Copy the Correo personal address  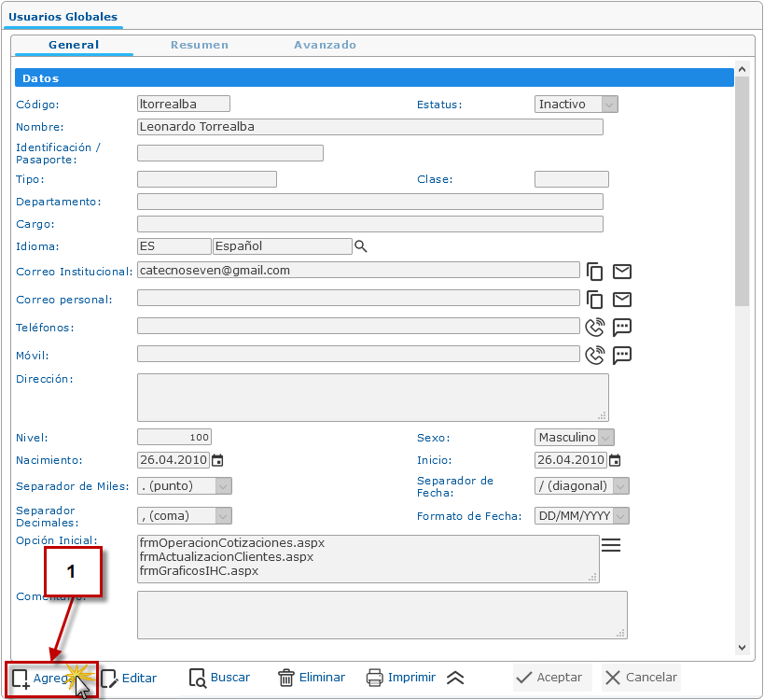coord(594,300)
